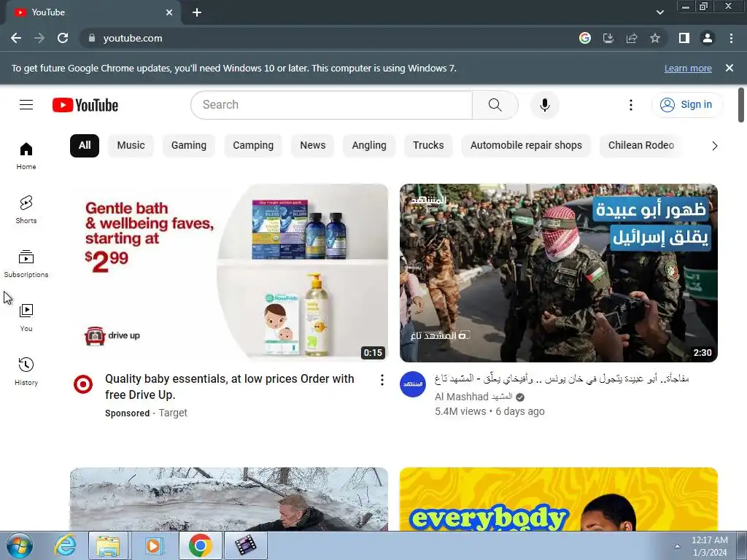Toggle the Chrome side panel
Image resolution: width=747 pixels, height=560 pixels.
[x=684, y=38]
